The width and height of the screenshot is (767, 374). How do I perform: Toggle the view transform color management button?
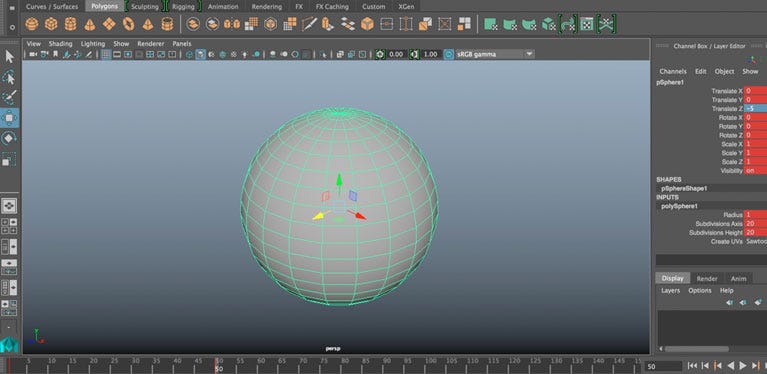coord(449,54)
